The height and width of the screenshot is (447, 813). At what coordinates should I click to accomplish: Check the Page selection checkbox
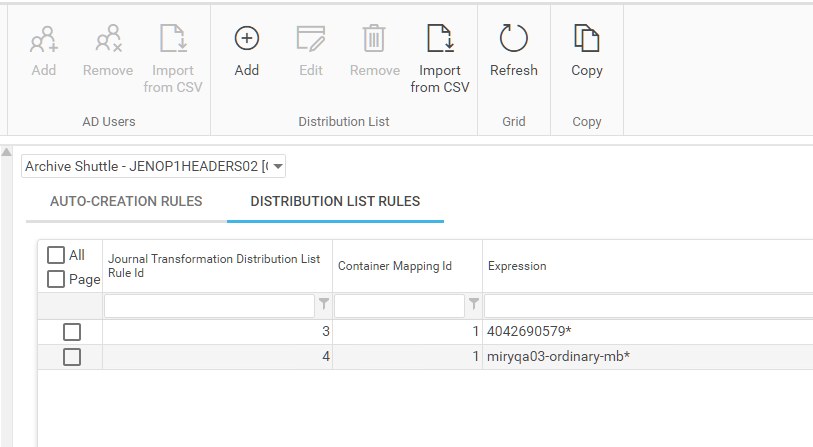56,279
